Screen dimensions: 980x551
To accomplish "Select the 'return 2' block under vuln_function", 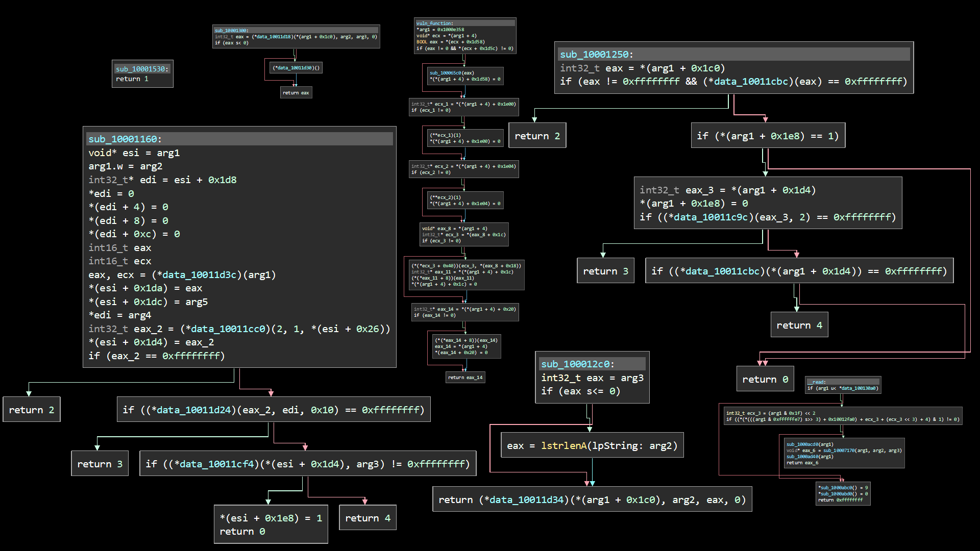I will 537,135.
